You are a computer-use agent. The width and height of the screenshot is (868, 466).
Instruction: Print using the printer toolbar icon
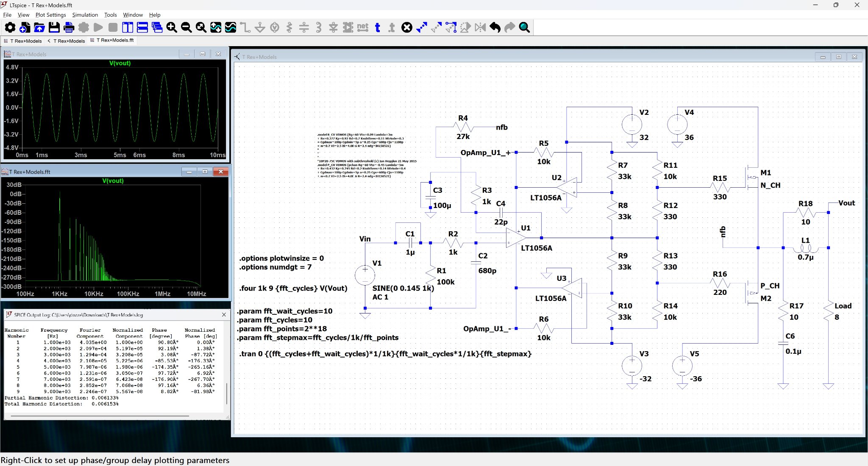[x=69, y=28]
